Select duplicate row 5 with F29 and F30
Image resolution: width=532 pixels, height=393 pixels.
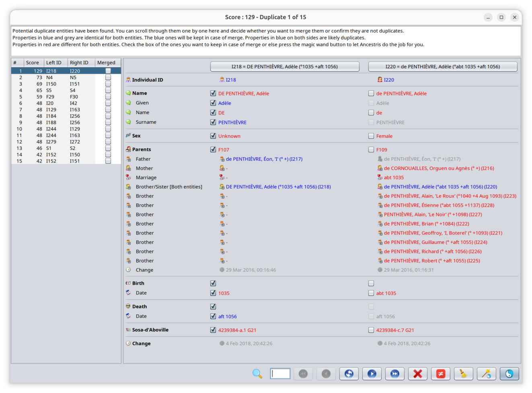click(60, 97)
